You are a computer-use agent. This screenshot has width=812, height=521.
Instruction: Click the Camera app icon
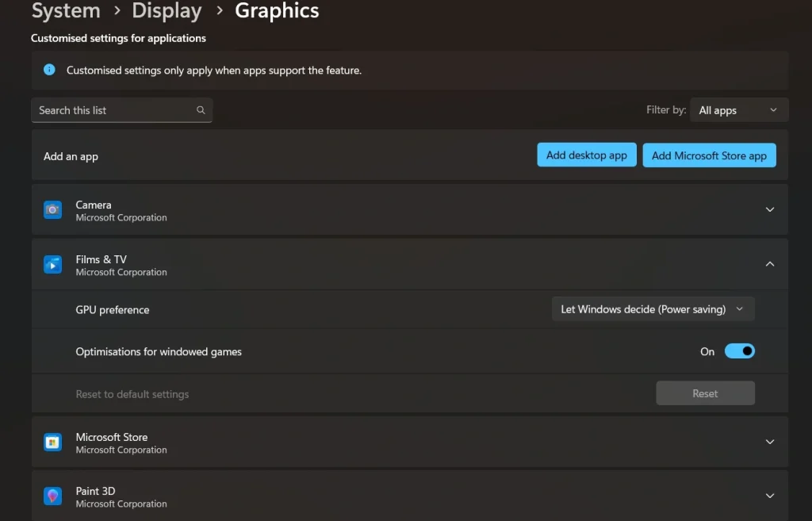52,209
